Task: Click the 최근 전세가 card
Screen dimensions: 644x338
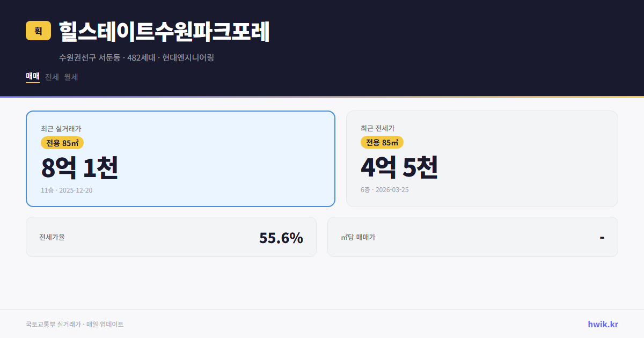Action: pos(482,158)
